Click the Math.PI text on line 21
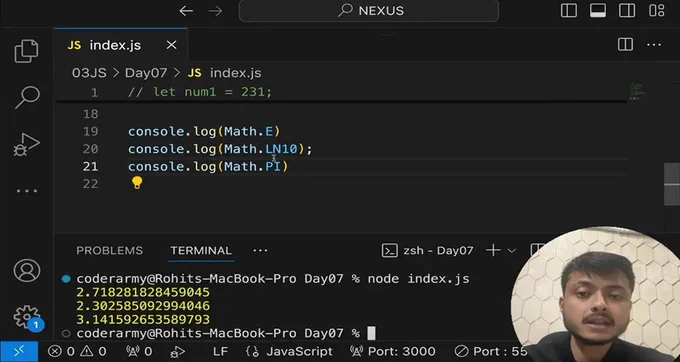Screen dimensions: 680x362 point(252,166)
